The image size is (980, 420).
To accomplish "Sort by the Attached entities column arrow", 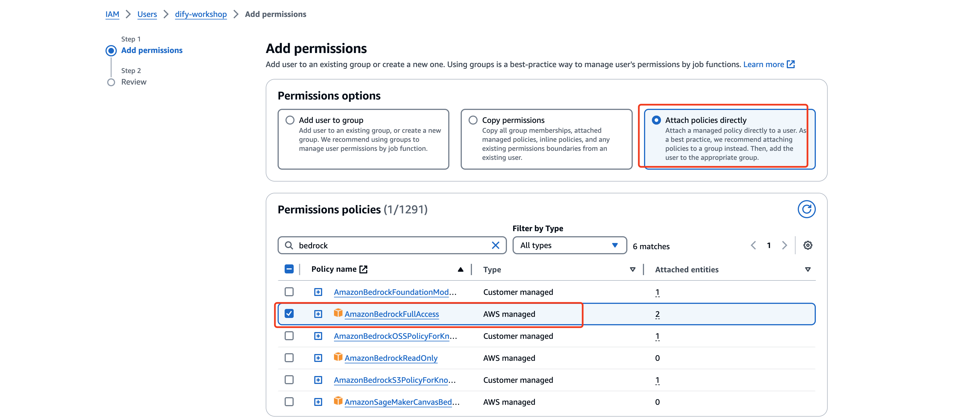I will pyautogui.click(x=807, y=269).
